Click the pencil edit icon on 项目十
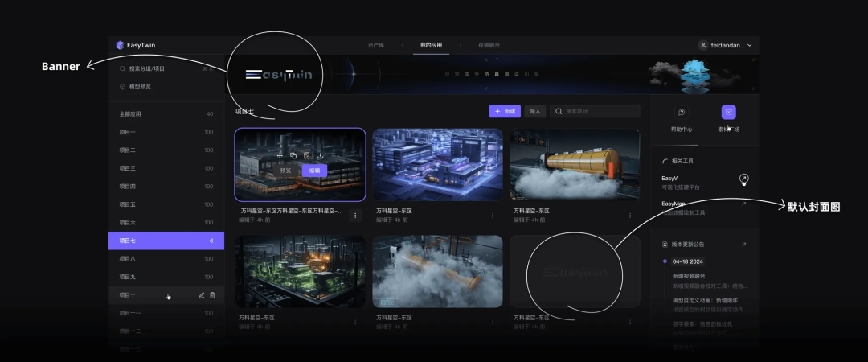Screen dimensions: 868x362 pos(202,295)
